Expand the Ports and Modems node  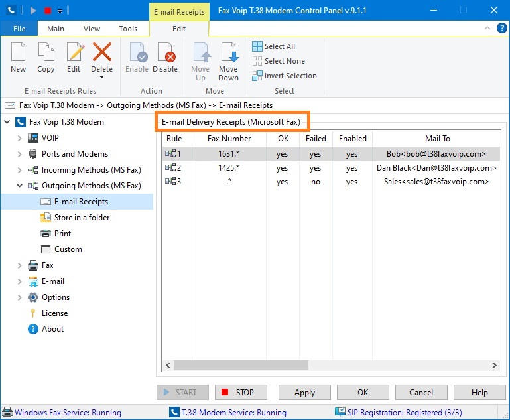coord(19,154)
